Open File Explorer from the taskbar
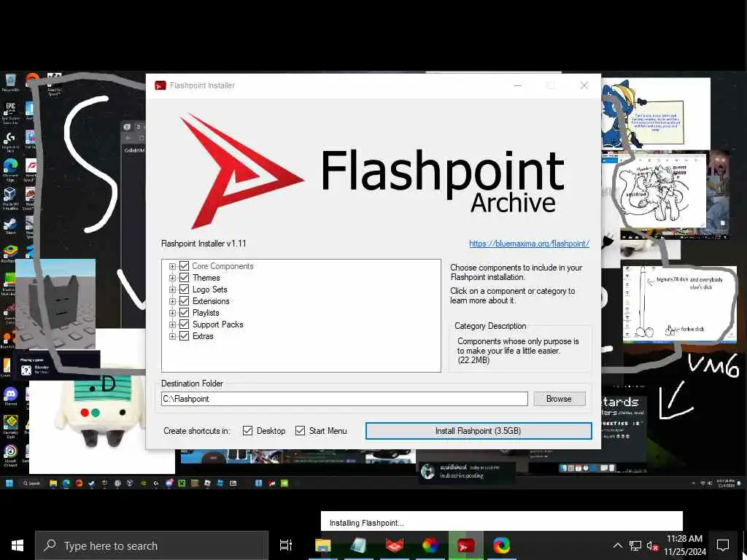 pyautogui.click(x=322, y=545)
